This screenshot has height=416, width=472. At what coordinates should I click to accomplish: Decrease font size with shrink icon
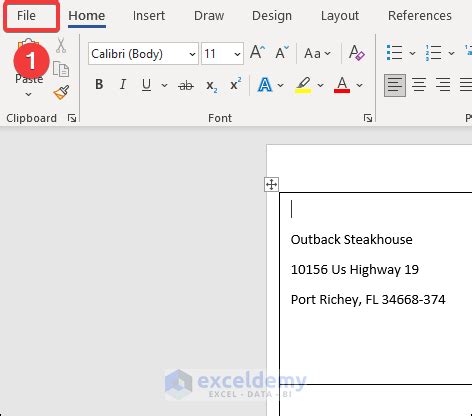click(282, 53)
